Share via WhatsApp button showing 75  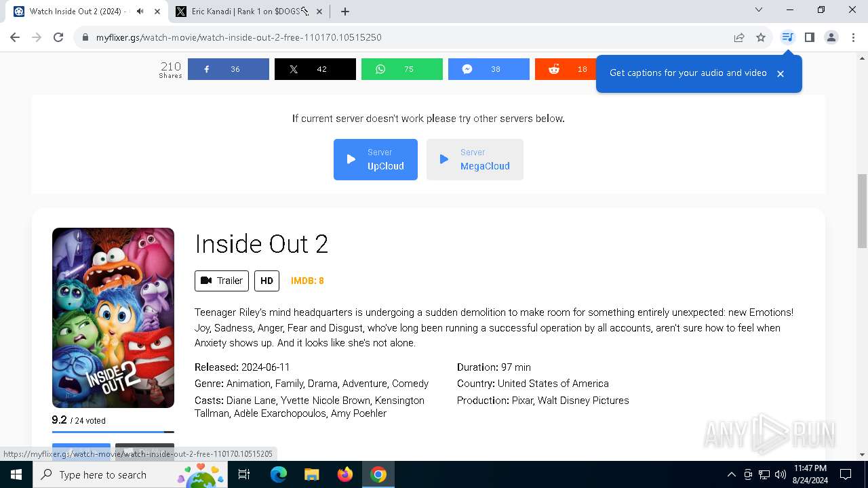coord(402,69)
